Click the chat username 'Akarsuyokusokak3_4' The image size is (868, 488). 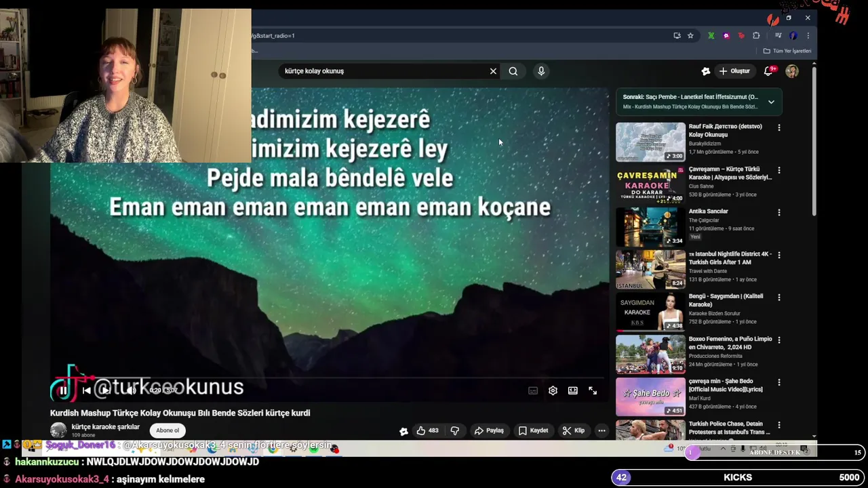pos(62,479)
